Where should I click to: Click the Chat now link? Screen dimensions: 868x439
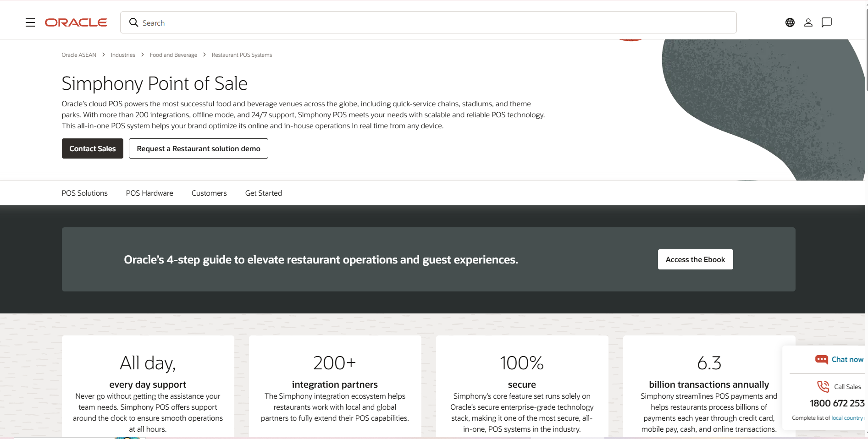pyautogui.click(x=847, y=360)
